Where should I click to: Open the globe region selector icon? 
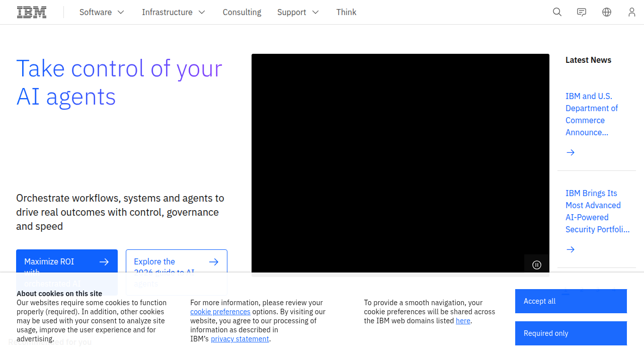pyautogui.click(x=607, y=12)
